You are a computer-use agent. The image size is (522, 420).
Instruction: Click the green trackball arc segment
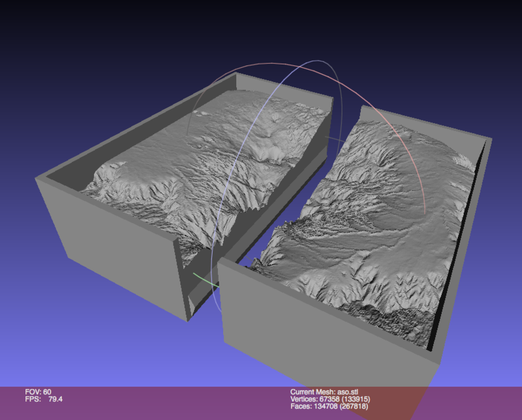[206, 280]
